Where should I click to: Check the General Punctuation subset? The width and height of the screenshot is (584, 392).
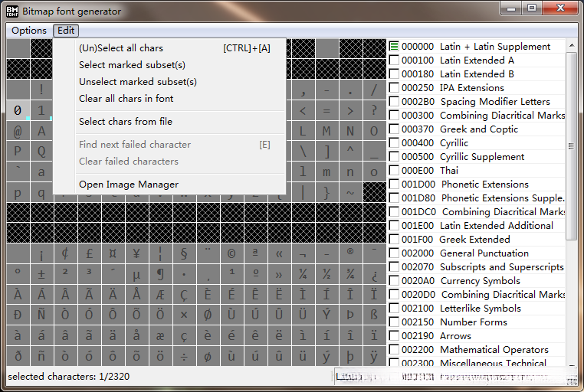394,253
